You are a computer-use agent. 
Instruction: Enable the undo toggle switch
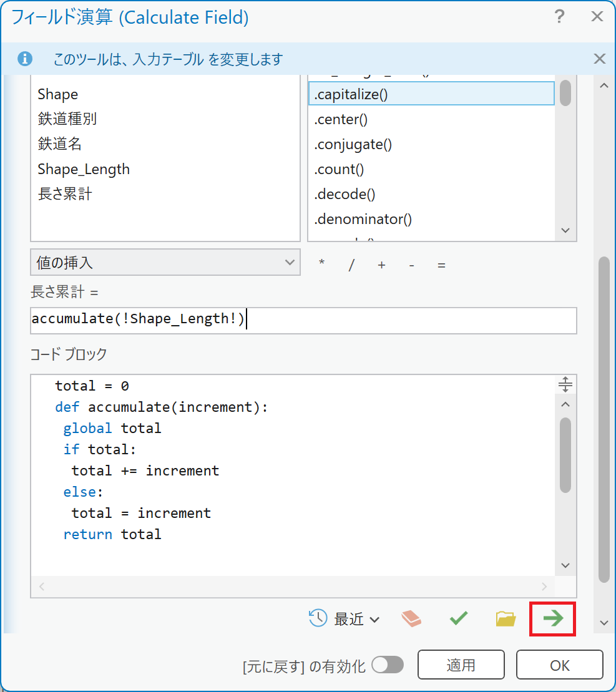[388, 665]
